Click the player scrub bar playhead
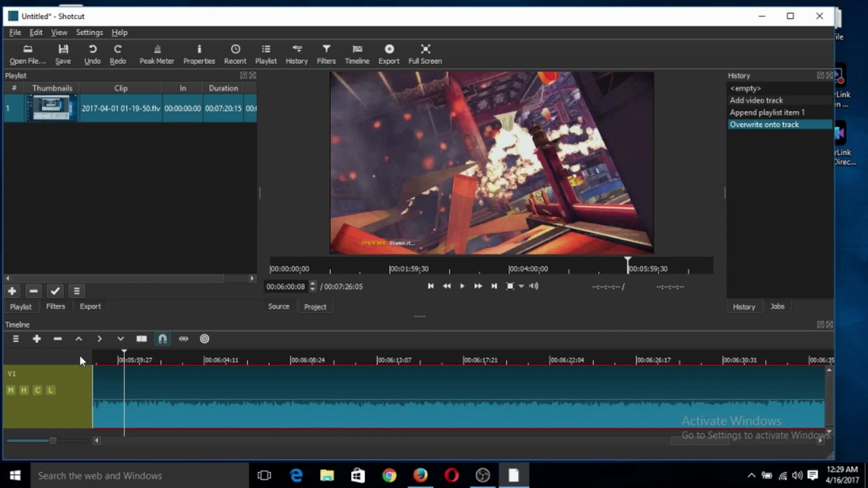This screenshot has height=488, width=868. (x=628, y=265)
